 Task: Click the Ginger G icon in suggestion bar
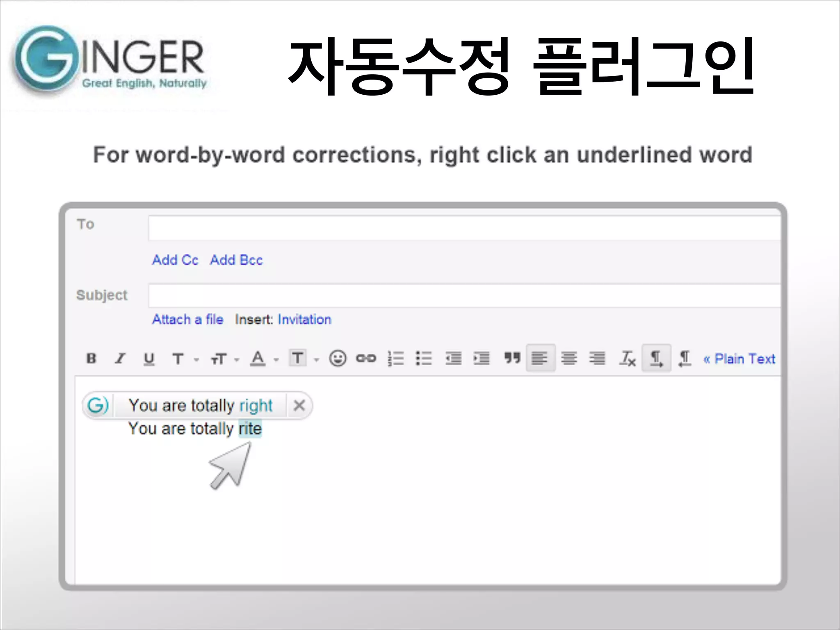pos(98,405)
